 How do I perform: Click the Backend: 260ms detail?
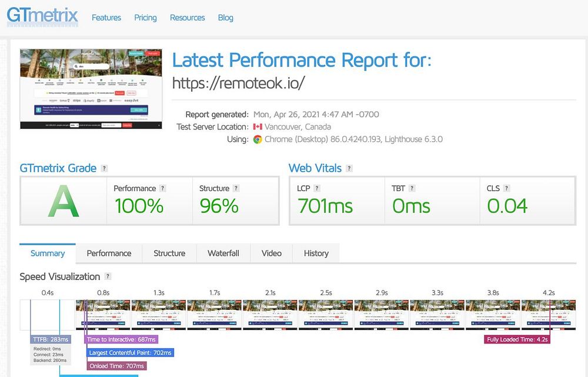[x=50, y=361]
